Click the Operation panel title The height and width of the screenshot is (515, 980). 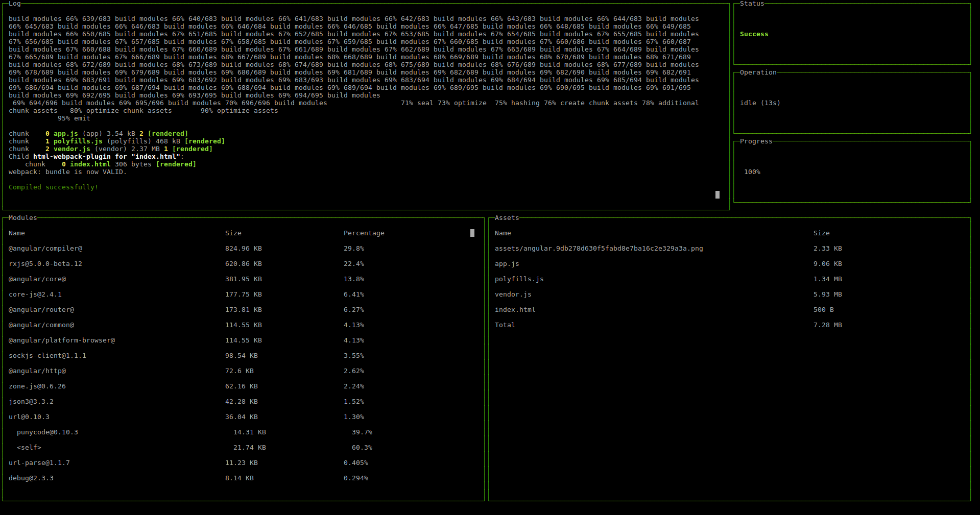point(758,72)
